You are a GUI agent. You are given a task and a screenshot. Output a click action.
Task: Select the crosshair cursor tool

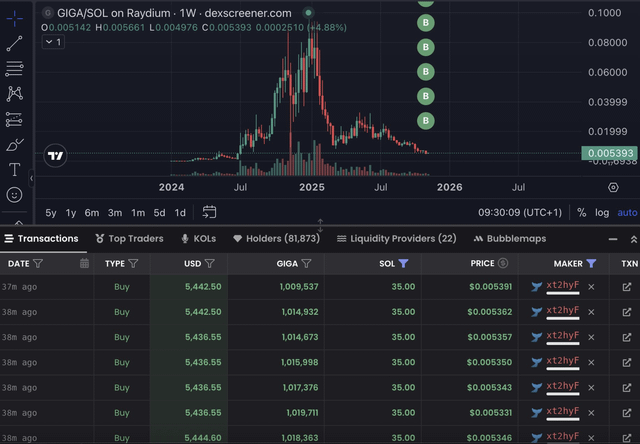click(15, 19)
